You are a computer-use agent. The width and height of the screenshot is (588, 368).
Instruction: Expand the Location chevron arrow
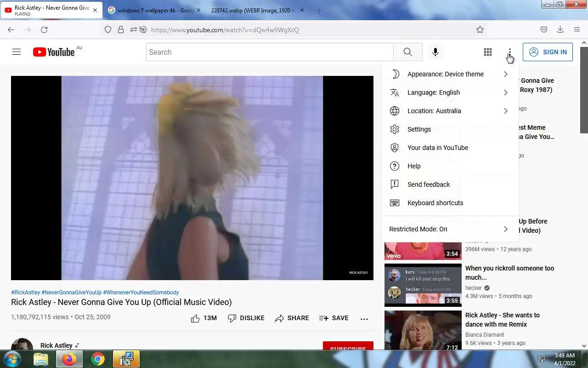tap(505, 111)
